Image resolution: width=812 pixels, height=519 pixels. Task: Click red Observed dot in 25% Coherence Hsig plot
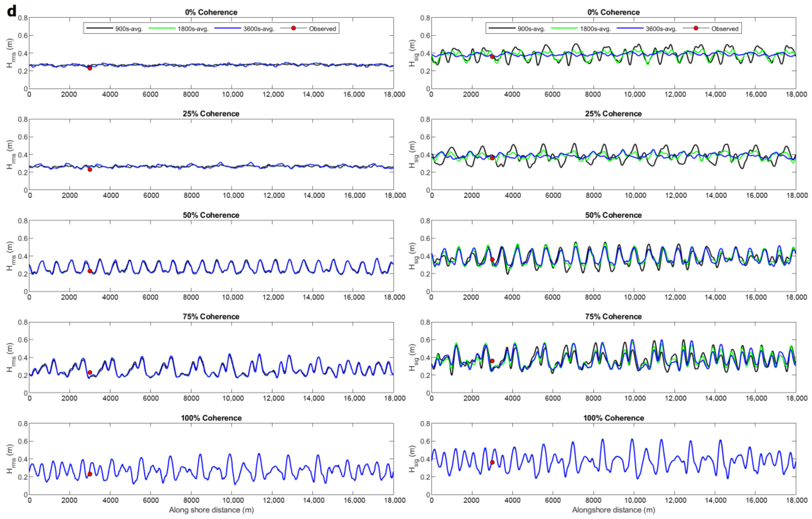point(492,158)
